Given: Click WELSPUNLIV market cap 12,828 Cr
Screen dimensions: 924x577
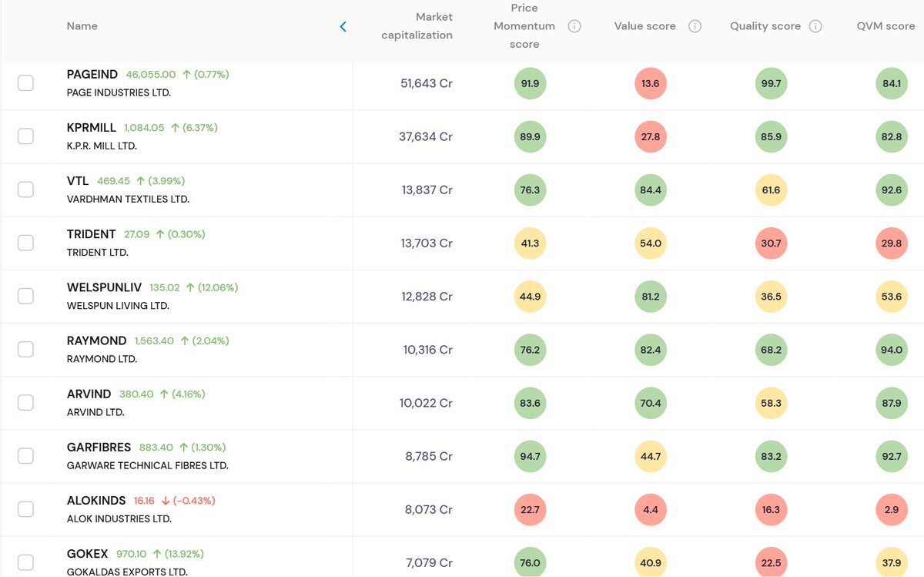Looking at the screenshot, I should pos(427,296).
